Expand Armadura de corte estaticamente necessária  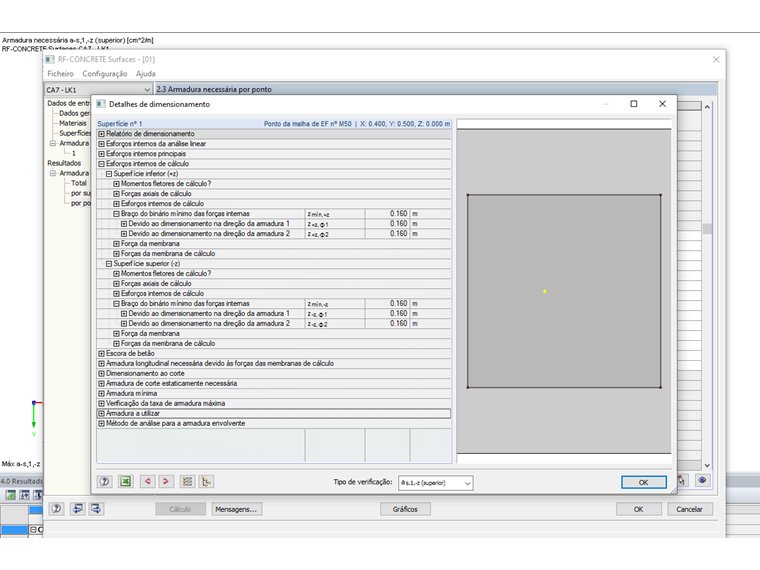pos(101,383)
